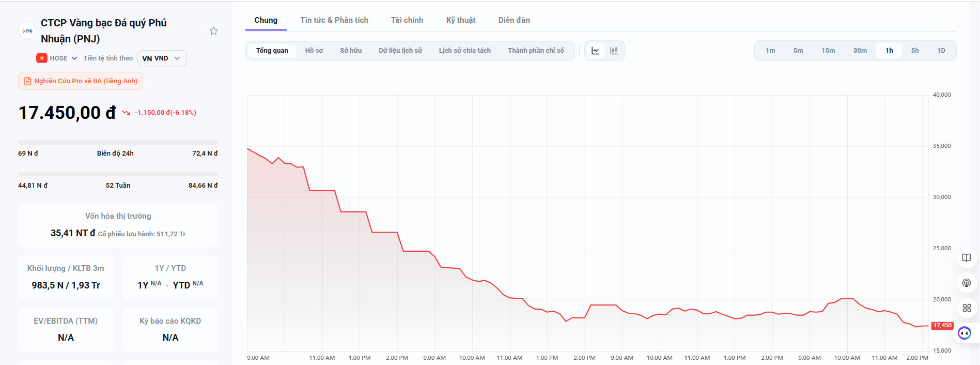The height and width of the screenshot is (365, 980).
Task: Click the Vietnam flag icon beside HOSE
Action: [x=41, y=58]
